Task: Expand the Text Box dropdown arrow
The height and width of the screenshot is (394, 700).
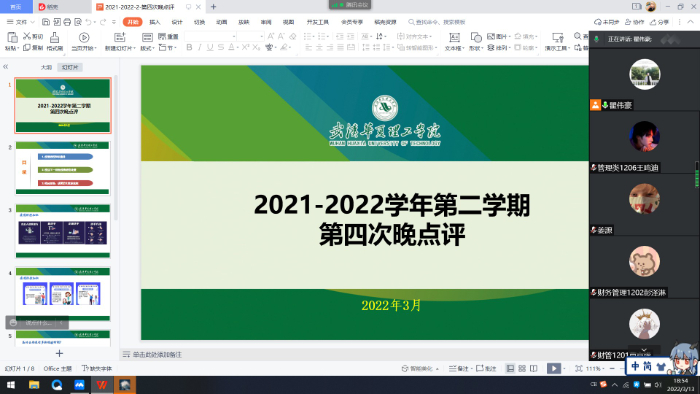Action: tap(463, 48)
